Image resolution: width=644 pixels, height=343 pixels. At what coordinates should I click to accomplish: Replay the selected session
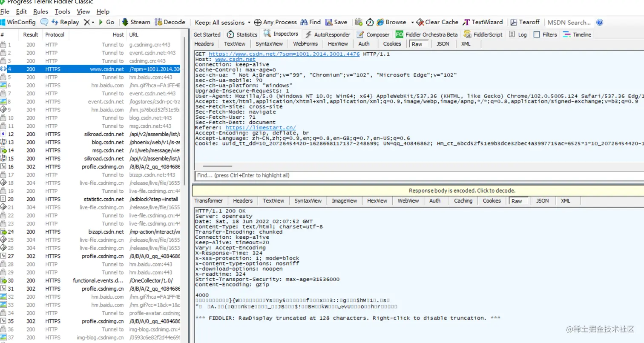65,22
